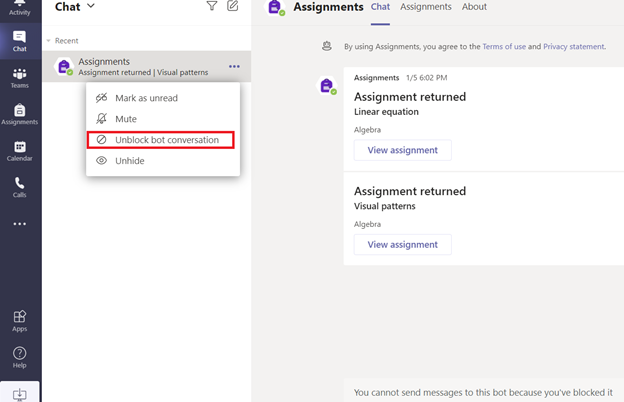Open Help in the sidebar
624x402 pixels.
pos(20,358)
